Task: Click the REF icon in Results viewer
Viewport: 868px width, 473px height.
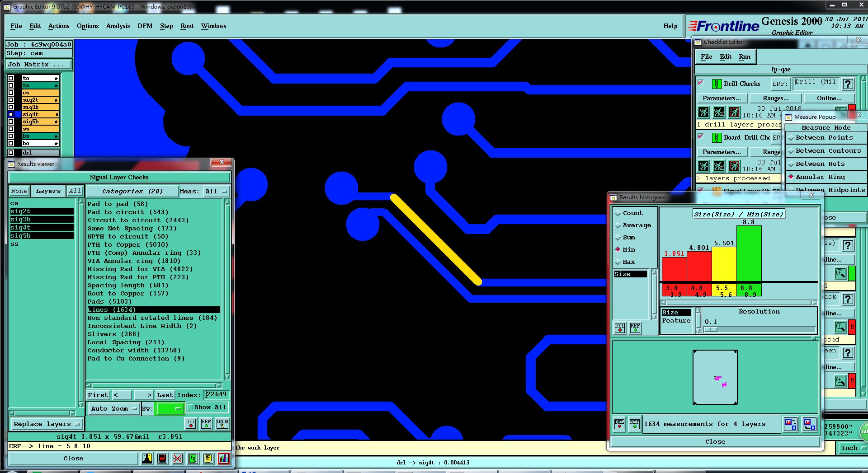Action: 206,423
